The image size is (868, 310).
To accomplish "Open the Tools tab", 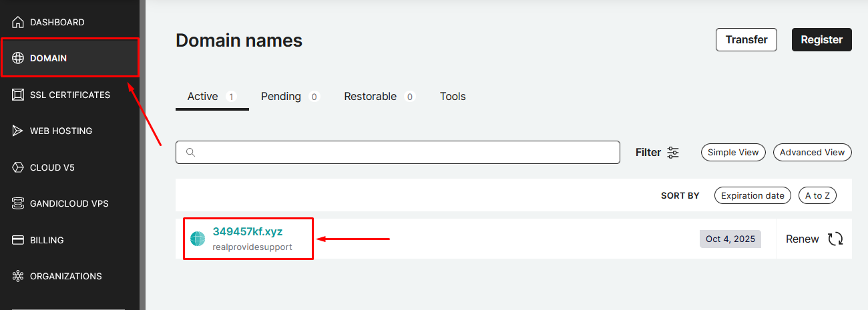I will [x=453, y=97].
